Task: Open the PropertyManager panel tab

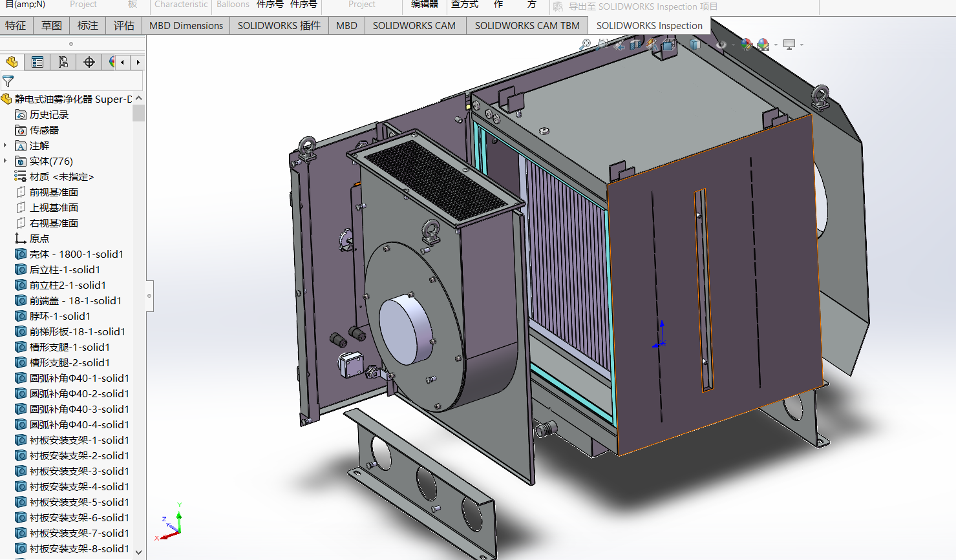Action: coord(37,62)
